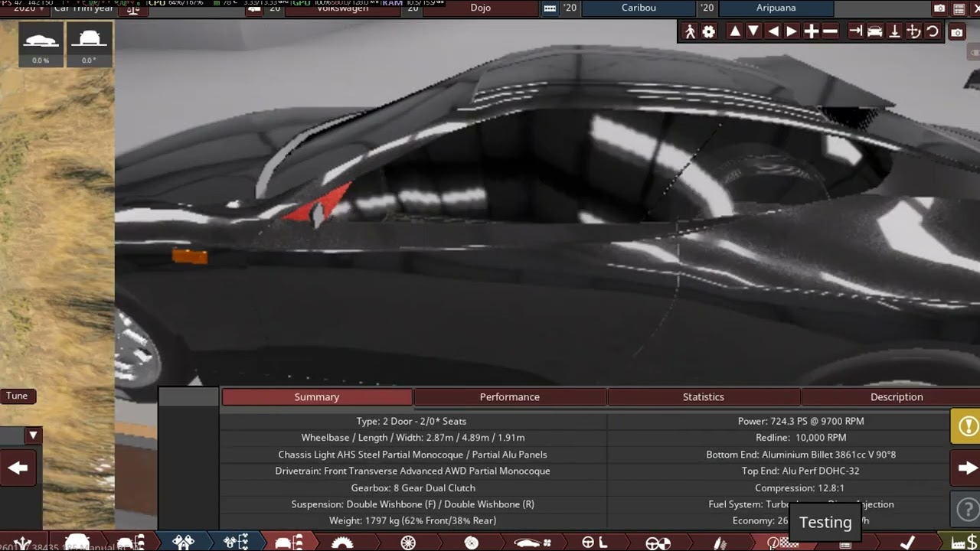This screenshot has width=980, height=551.
Task: Move camera down with the down arrow
Action: (753, 31)
